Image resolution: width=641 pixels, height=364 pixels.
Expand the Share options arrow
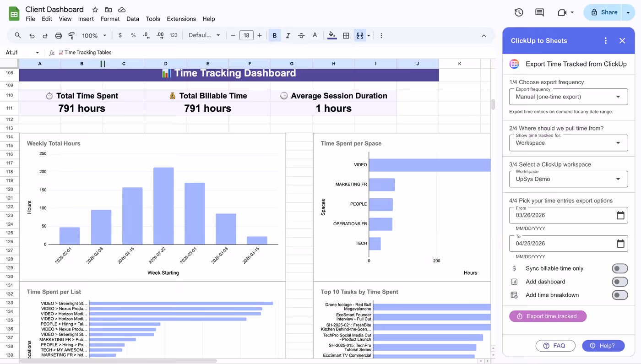tap(628, 12)
